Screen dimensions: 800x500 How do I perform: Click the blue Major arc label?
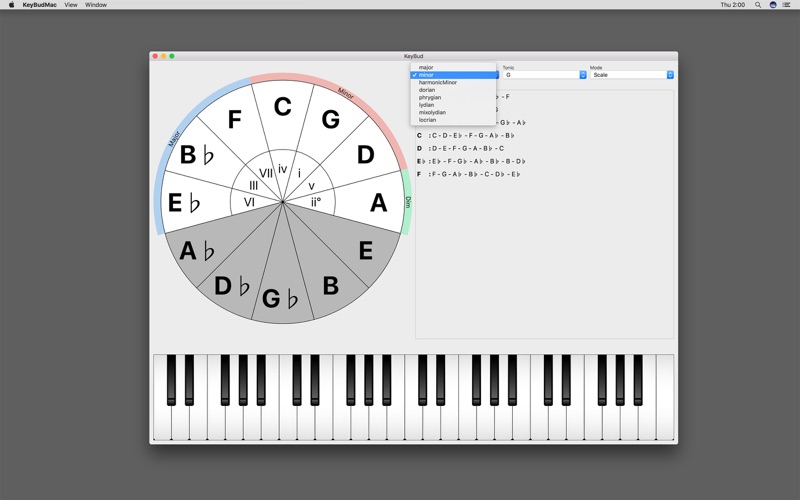(174, 139)
